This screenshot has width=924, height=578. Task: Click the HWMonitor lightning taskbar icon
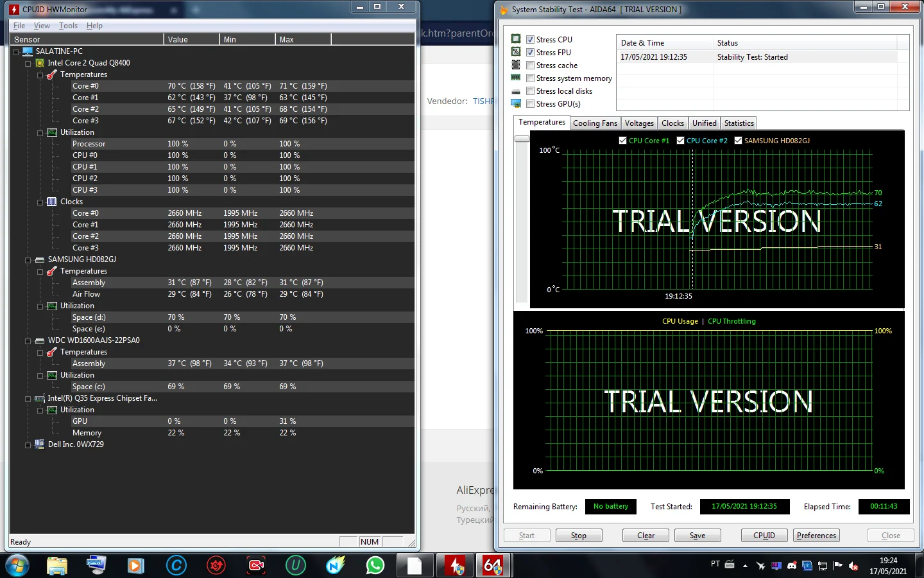pos(456,565)
